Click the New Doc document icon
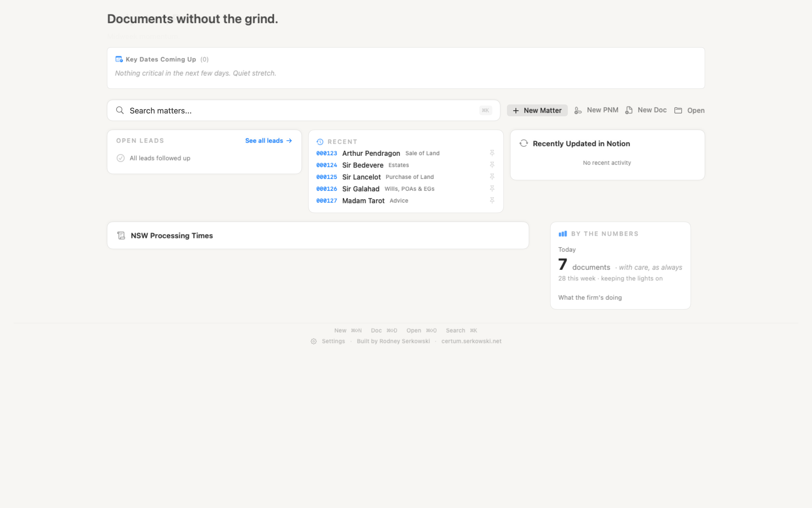The image size is (812, 508). coord(629,110)
